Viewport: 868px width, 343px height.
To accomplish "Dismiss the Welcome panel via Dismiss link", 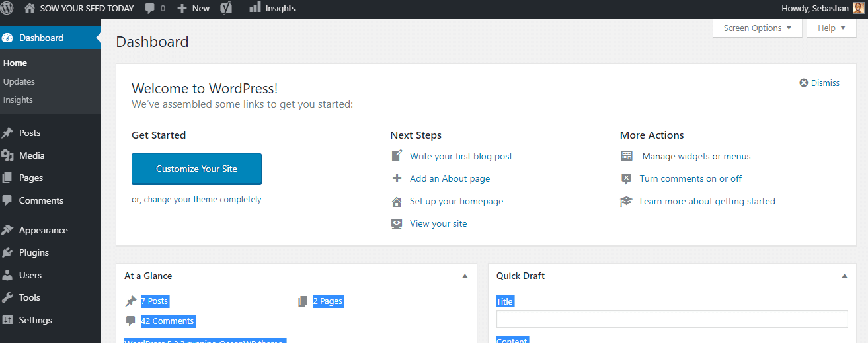I will click(x=825, y=83).
